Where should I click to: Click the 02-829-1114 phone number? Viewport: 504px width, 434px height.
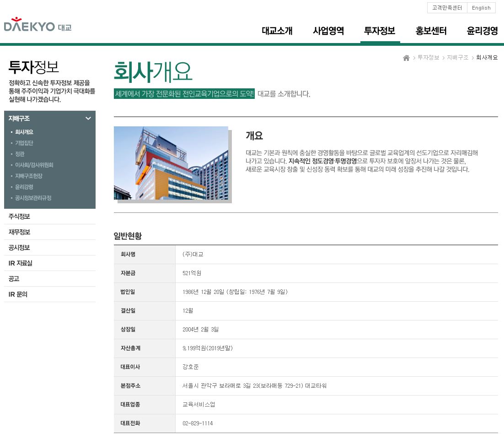tap(198, 423)
